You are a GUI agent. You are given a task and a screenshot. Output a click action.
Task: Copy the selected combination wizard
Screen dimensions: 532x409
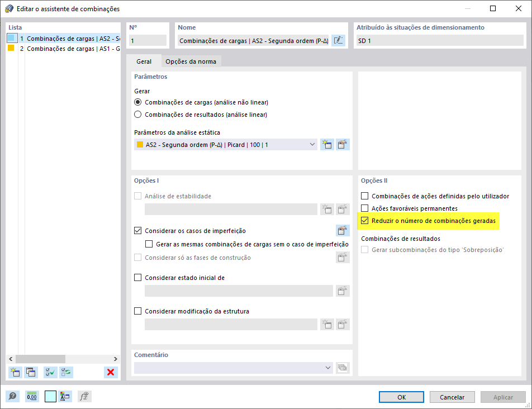point(31,372)
